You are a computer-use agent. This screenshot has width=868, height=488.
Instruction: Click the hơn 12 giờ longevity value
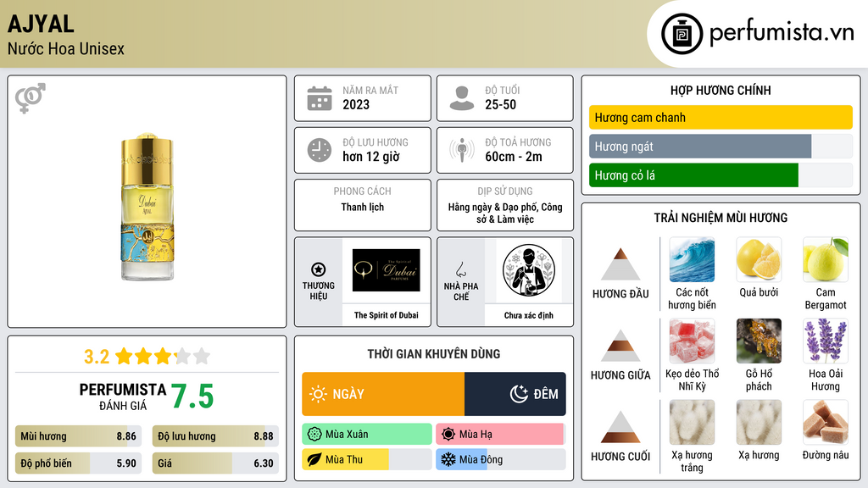point(371,157)
